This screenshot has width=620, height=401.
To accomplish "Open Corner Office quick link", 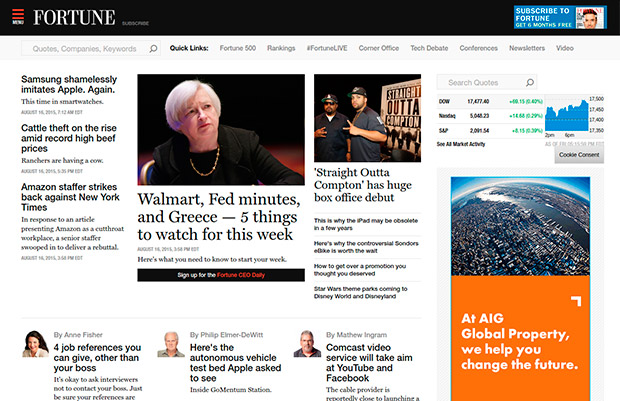I will 379,48.
